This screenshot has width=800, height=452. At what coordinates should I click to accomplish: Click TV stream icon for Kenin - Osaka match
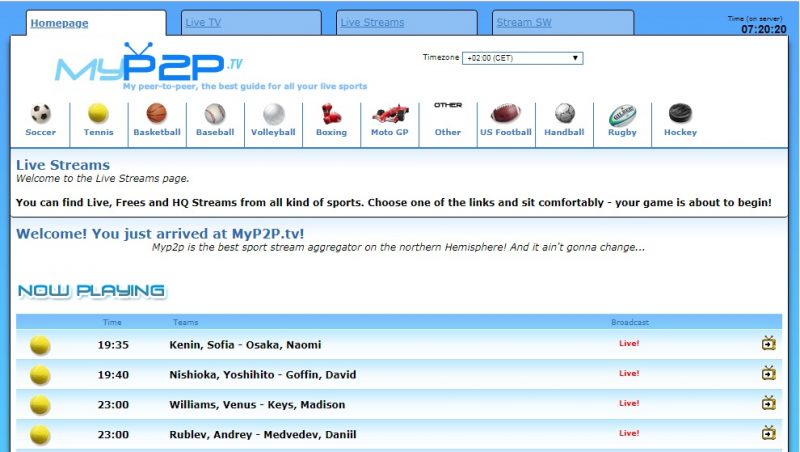click(x=768, y=344)
